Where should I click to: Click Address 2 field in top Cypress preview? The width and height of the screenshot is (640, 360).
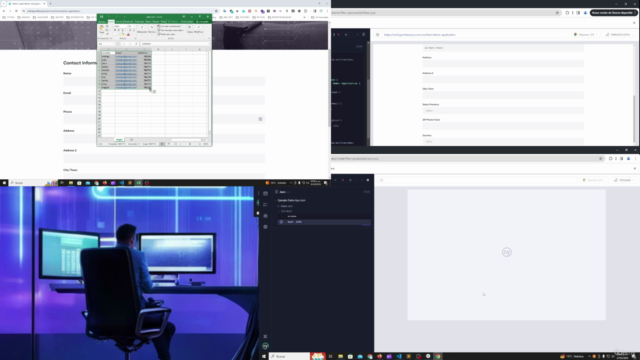tap(503, 79)
